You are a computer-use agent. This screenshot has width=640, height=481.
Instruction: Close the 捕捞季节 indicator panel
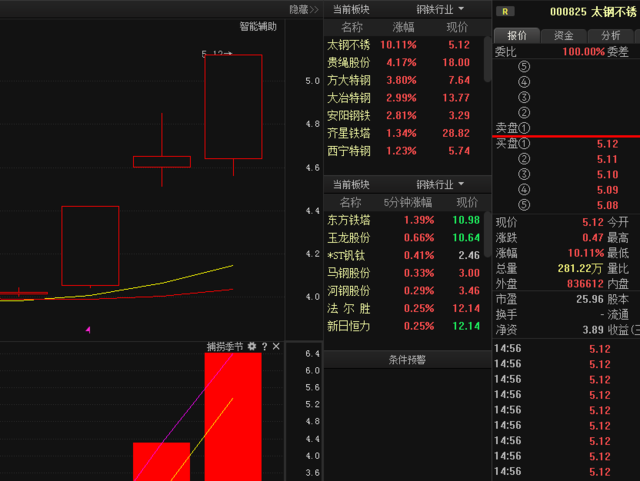point(276,347)
